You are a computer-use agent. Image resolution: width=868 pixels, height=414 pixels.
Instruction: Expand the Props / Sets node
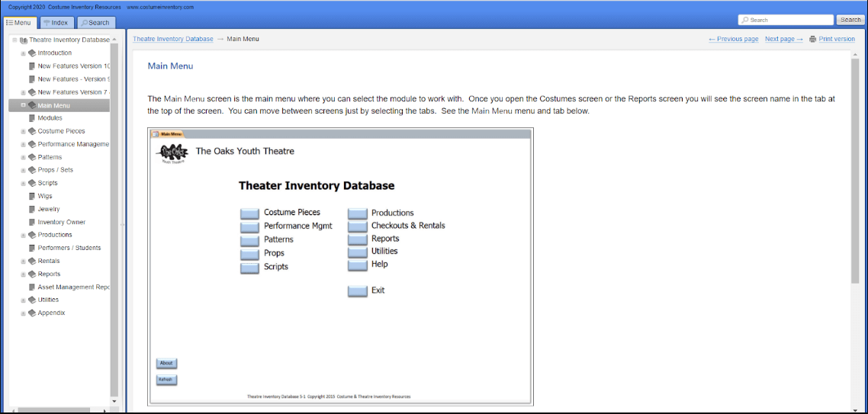click(23, 170)
